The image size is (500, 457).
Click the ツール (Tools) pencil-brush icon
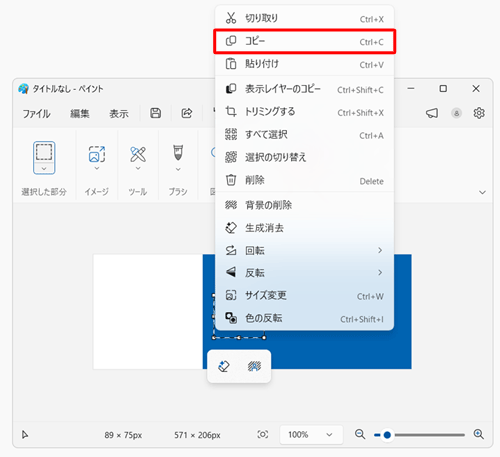[138, 154]
